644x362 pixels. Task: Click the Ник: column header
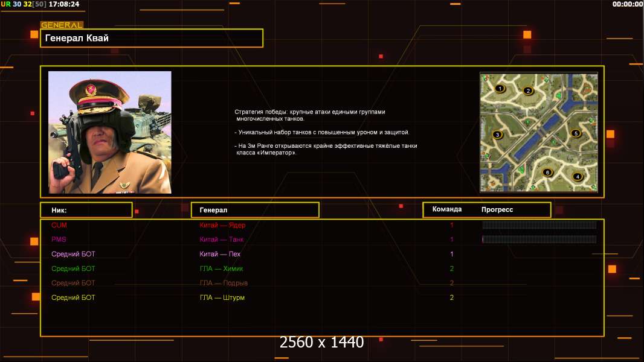coord(86,210)
